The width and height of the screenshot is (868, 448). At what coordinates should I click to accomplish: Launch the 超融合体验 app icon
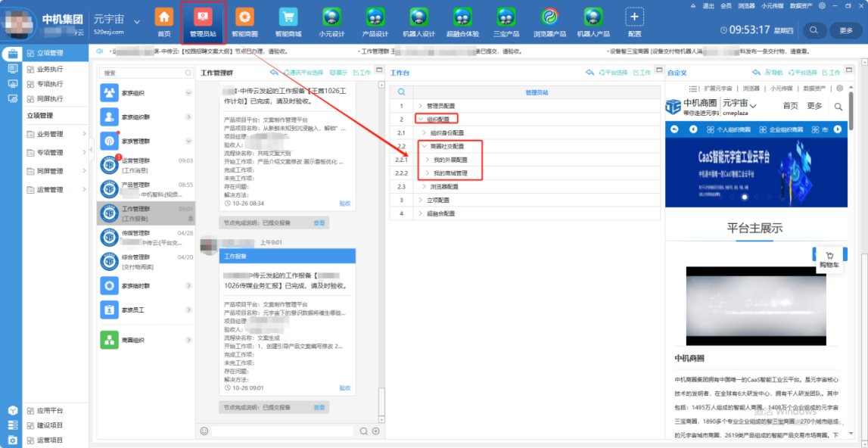click(x=462, y=17)
